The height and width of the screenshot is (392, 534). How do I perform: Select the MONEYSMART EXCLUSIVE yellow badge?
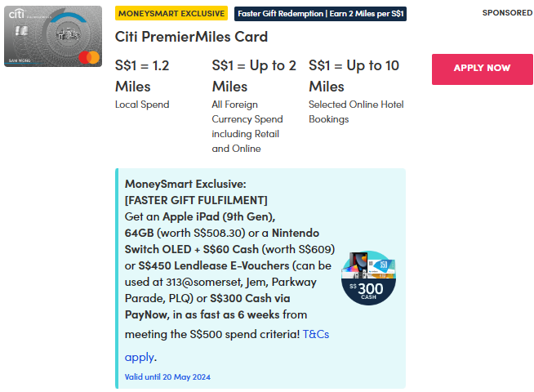coord(171,13)
